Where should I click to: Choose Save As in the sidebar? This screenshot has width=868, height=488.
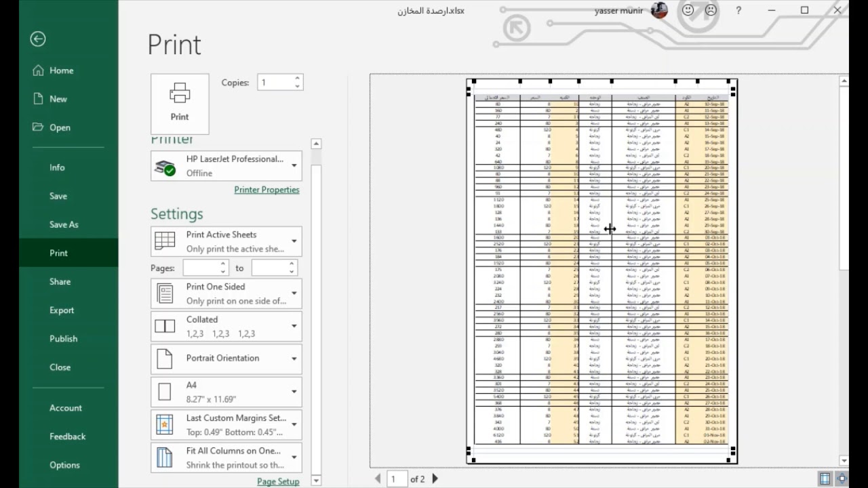68,224
